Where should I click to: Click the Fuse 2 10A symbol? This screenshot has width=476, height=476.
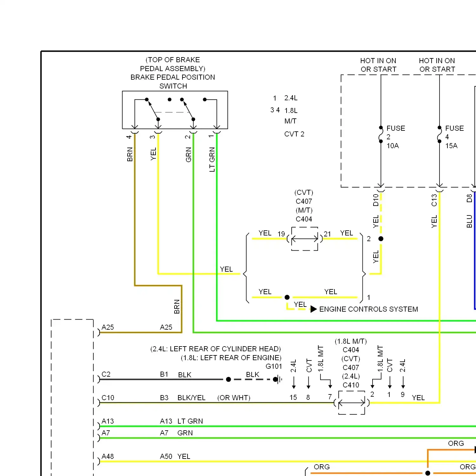381,135
